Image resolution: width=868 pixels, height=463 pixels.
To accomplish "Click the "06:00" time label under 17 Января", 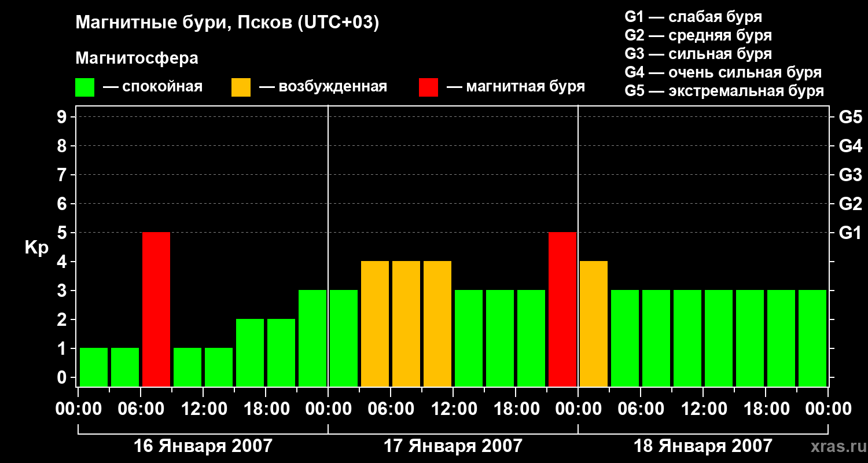I will pos(391,409).
